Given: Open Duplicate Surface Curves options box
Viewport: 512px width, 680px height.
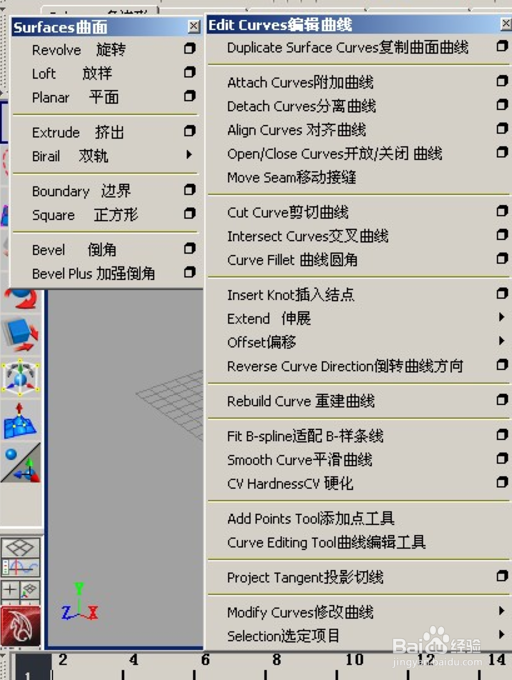Looking at the screenshot, I should tap(502, 46).
